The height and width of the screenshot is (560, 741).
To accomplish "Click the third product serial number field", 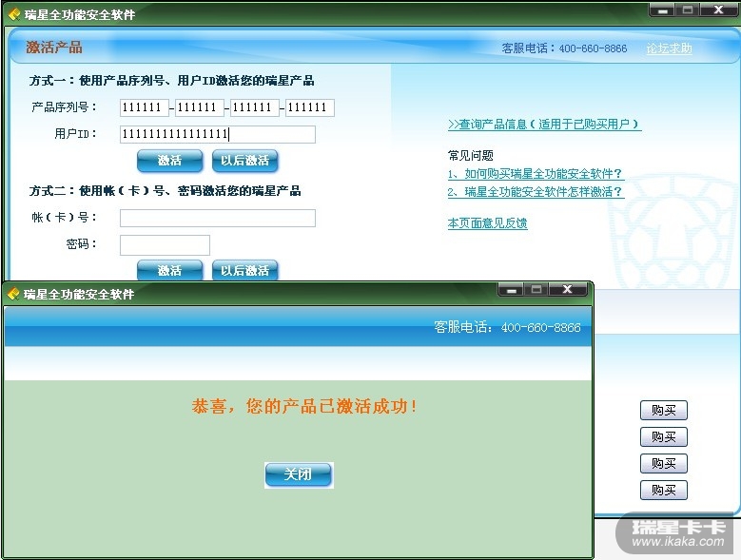I will pyautogui.click(x=255, y=107).
